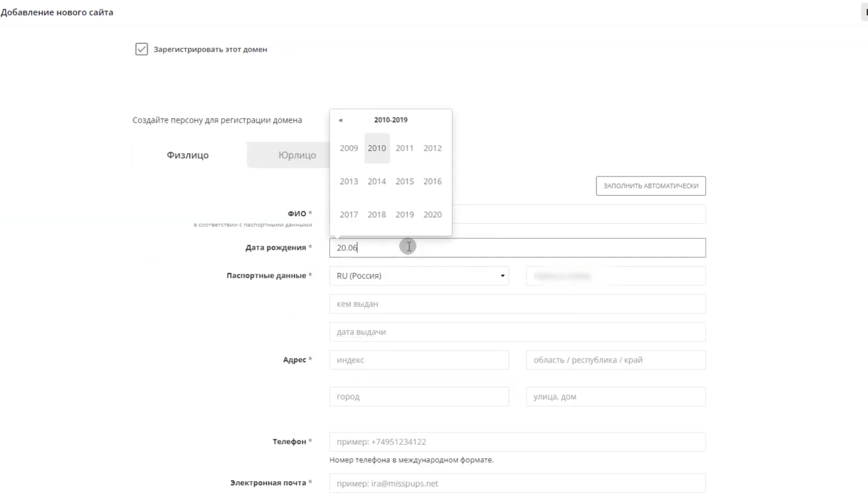The image size is (868, 496).
Task: Pick year 2015 in the calendar
Action: (404, 181)
